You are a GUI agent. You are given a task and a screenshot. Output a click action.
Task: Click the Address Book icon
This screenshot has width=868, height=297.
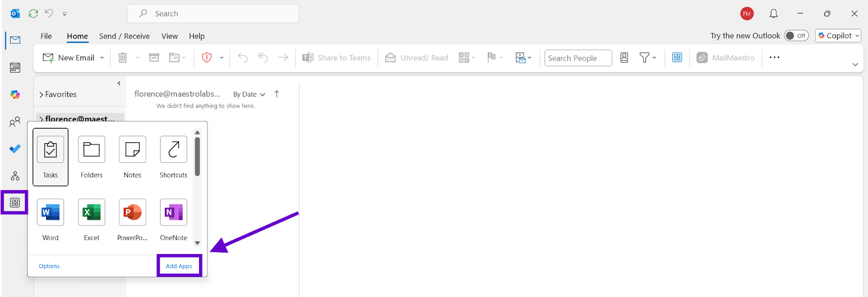[624, 58]
